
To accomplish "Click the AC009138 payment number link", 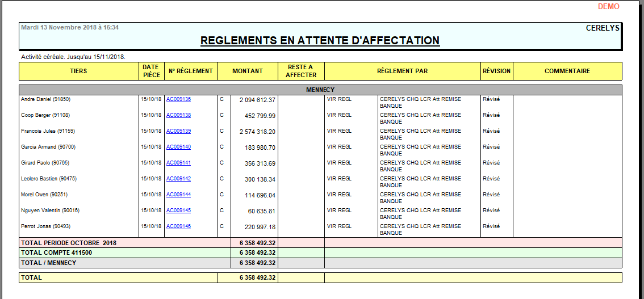I will coord(178,115).
